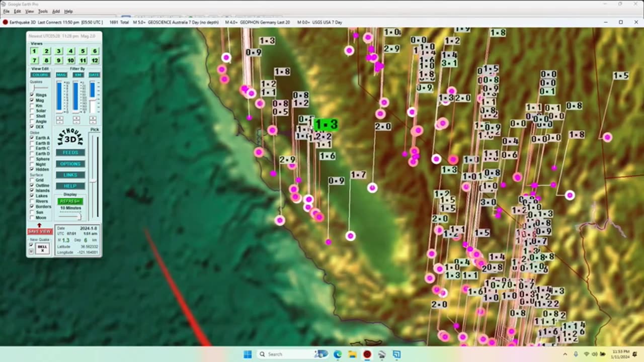The height and width of the screenshot is (362, 644).
Task: Toggle the Earth A globe checkbox
Action: 32,138
